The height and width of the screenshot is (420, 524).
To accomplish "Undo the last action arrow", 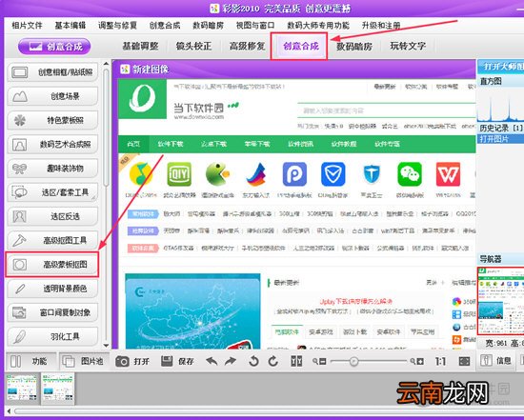I will click(212, 361).
